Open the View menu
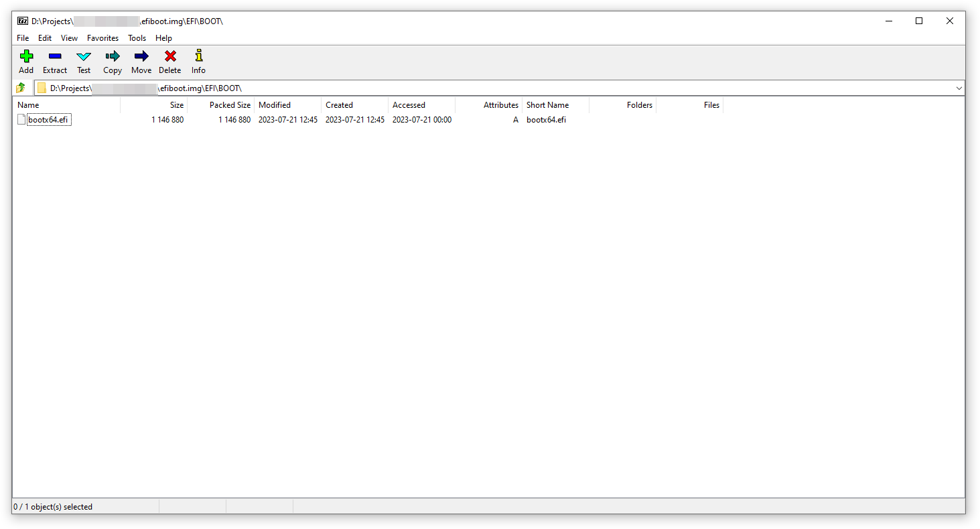The width and height of the screenshot is (980, 529). coord(69,38)
